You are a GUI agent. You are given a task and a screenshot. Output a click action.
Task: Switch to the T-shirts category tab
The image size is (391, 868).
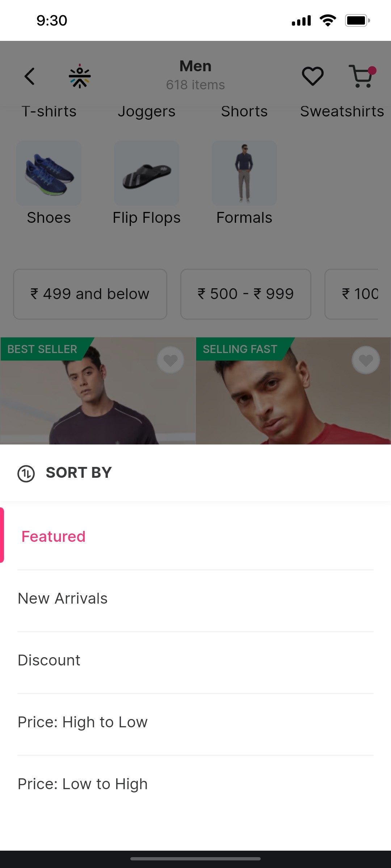[49, 111]
